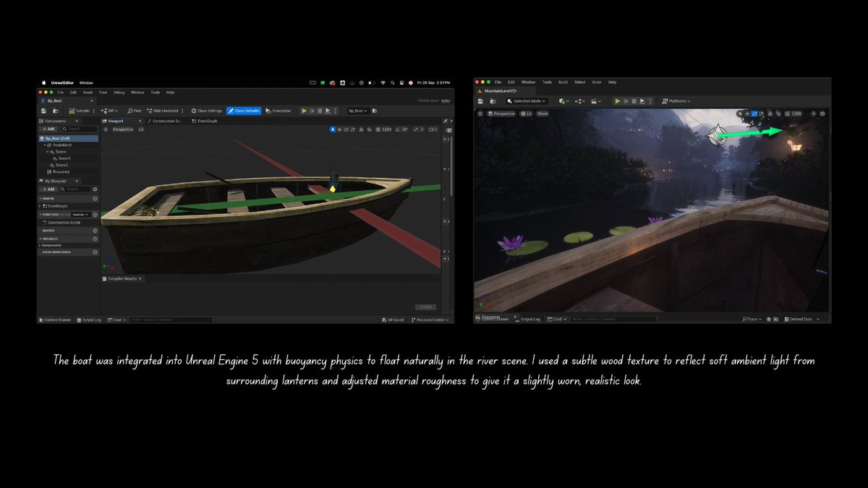Add event dispatcher with plus icon
The image size is (868, 488).
(x=95, y=252)
